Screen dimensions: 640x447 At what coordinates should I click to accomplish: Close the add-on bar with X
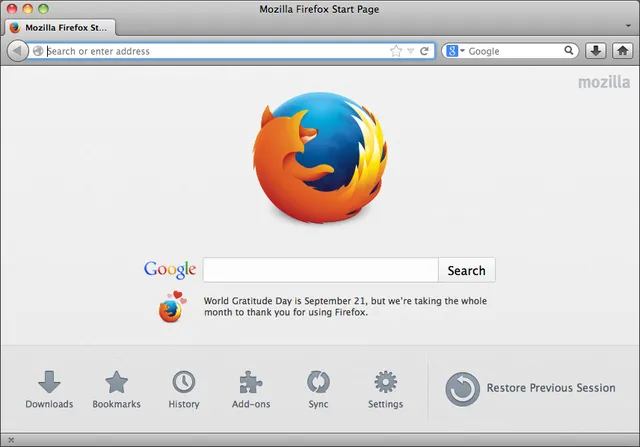click(x=11, y=440)
